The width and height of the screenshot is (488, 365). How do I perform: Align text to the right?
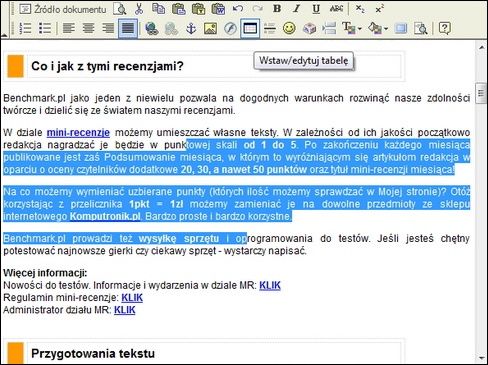(x=108, y=28)
